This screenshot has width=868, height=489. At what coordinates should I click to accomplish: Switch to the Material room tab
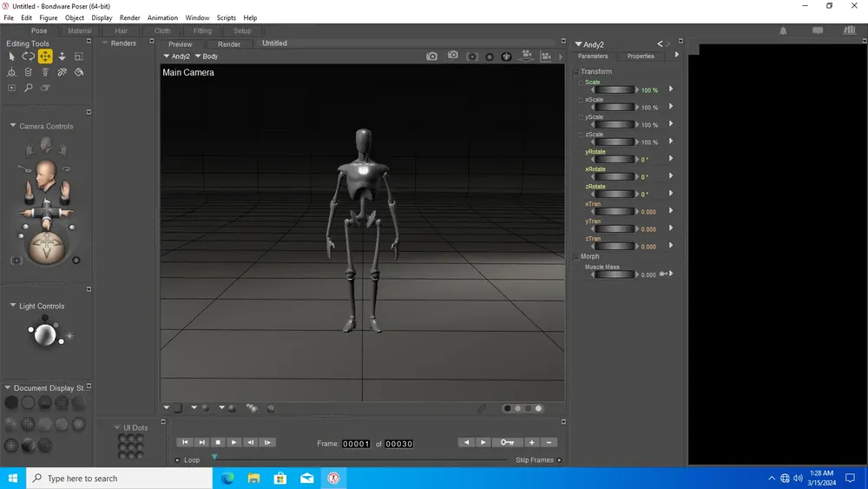click(80, 31)
